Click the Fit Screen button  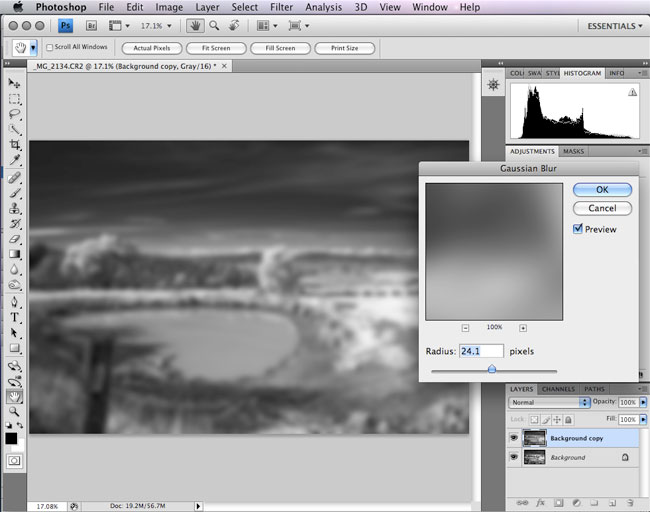click(214, 48)
